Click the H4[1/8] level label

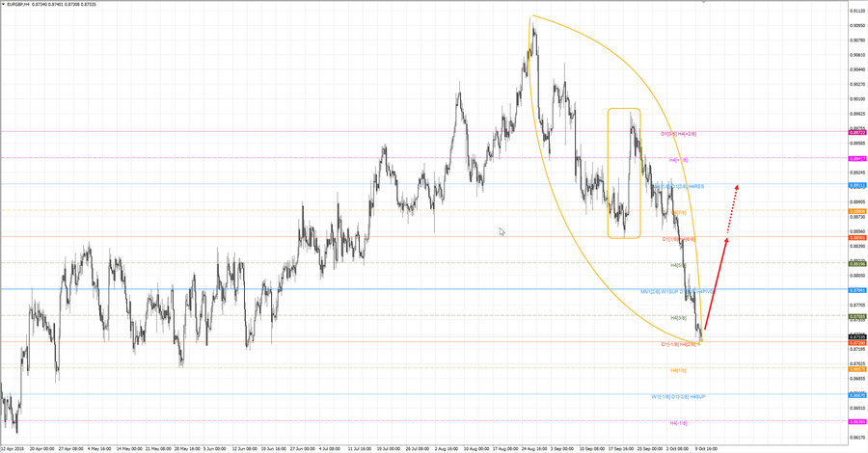point(678,370)
